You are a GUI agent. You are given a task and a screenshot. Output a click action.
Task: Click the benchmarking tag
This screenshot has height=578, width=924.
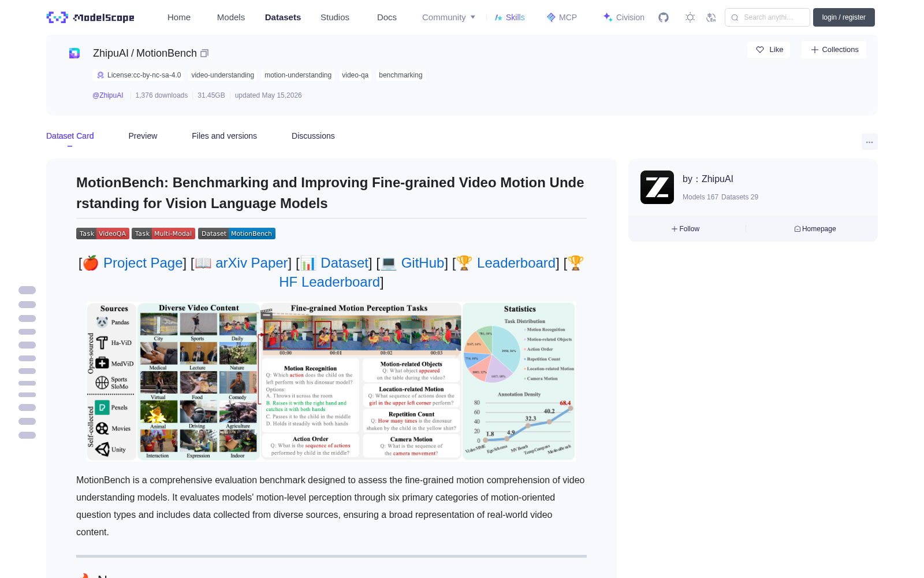(x=401, y=75)
